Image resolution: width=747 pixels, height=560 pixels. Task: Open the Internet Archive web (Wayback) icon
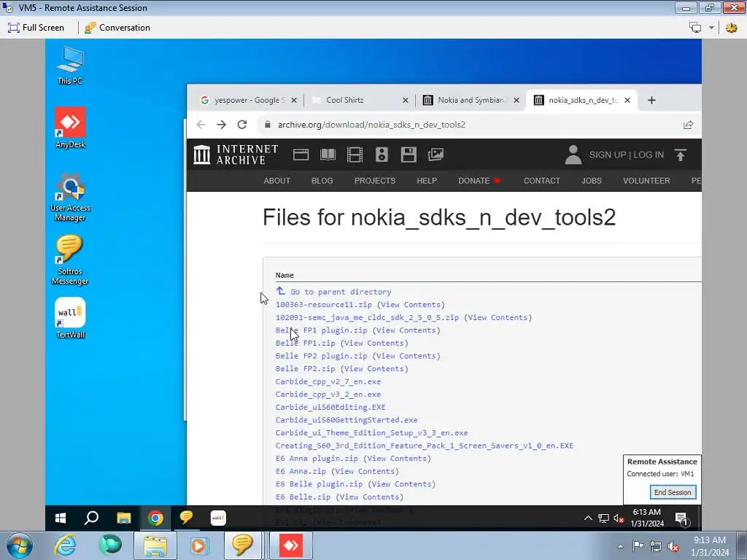tap(301, 155)
